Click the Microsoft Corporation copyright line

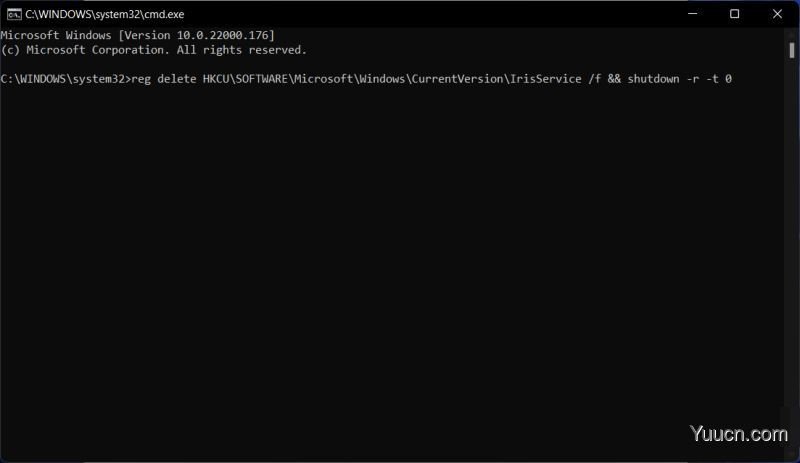(154, 50)
